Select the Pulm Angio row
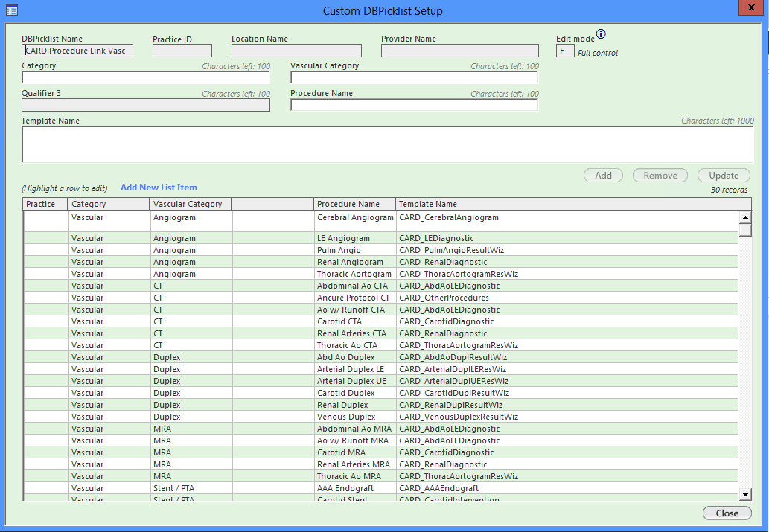This screenshot has height=532, width=769. coord(380,250)
